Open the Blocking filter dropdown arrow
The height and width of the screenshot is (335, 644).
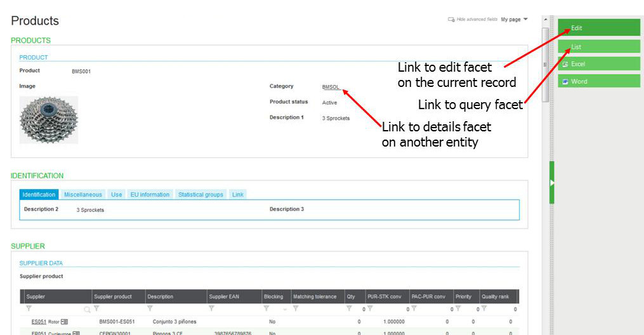click(285, 310)
